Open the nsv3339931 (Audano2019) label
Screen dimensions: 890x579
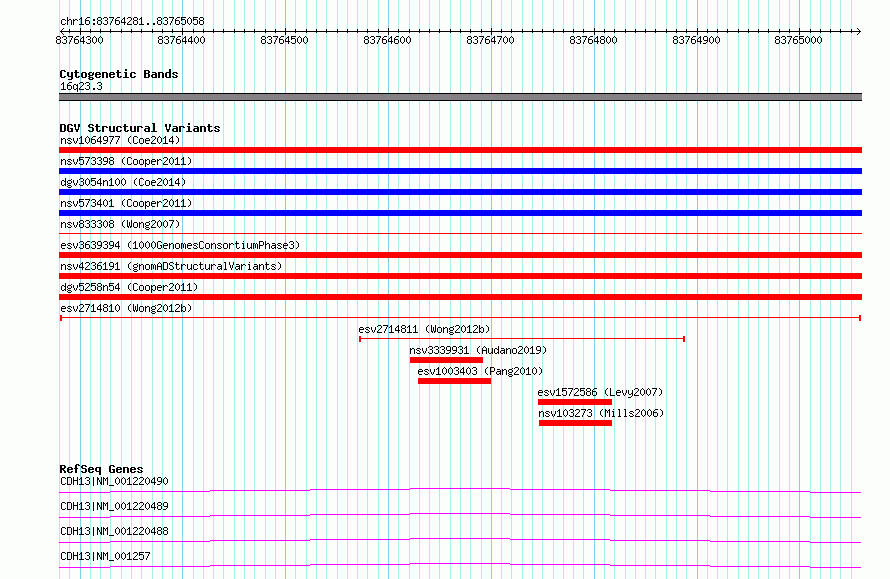click(x=478, y=350)
